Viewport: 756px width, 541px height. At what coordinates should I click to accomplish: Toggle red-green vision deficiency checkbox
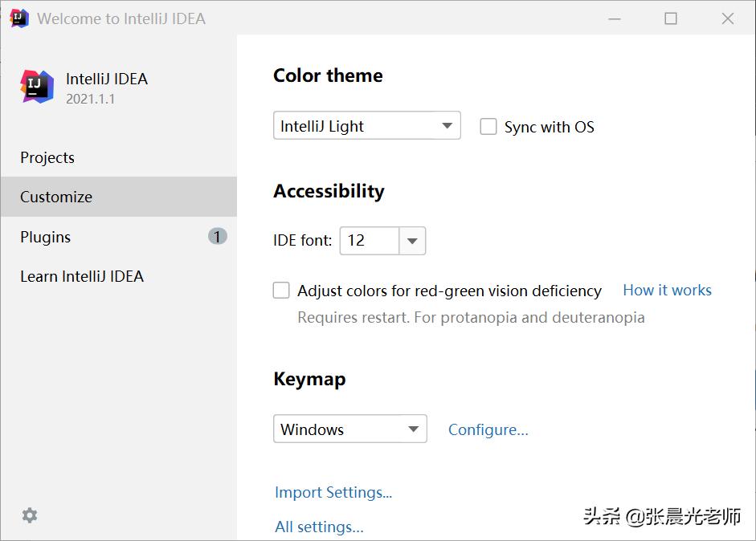pos(281,291)
